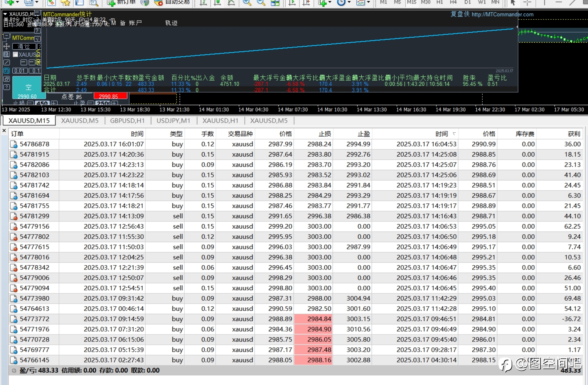588x385 pixels.
Task: Click the New Chart plus icon
Action: [9, 2]
